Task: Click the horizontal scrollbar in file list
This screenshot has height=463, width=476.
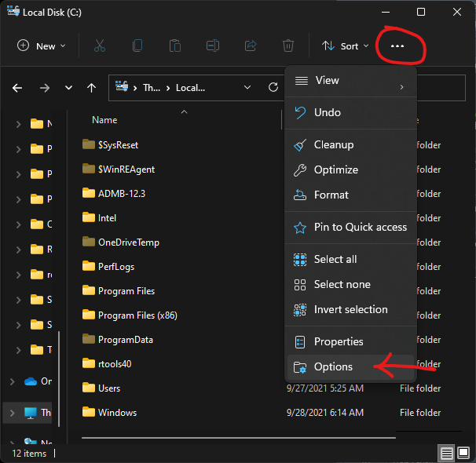Action: [x=236, y=437]
